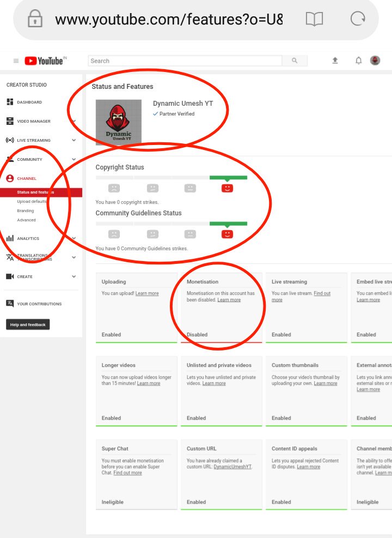Screen dimensions: 392x538
Task: Click the red smiley under Community Guidelines
Action: point(227,234)
